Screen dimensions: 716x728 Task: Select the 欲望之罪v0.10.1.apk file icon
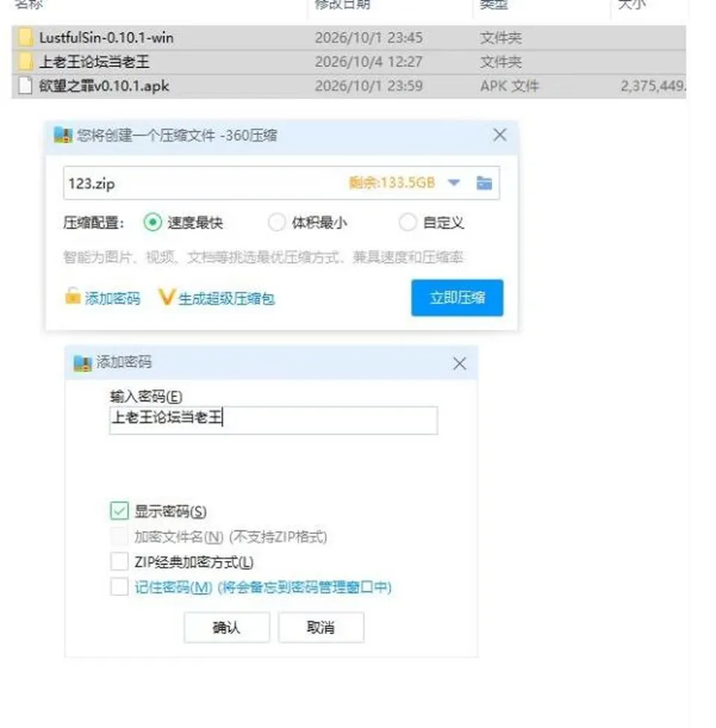tap(25, 86)
